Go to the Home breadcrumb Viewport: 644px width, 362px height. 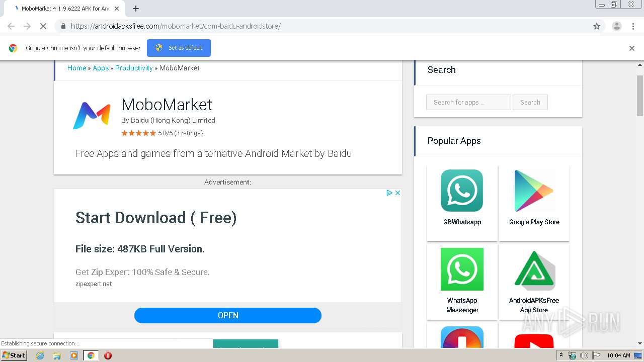click(76, 68)
